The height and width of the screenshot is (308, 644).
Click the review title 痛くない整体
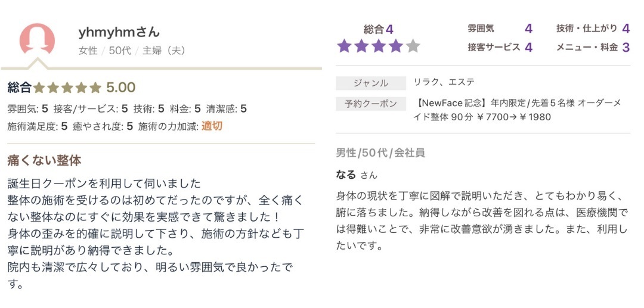(44, 160)
